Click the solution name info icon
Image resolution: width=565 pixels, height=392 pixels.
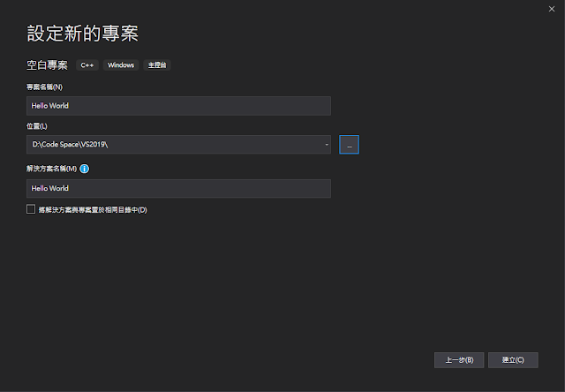point(85,169)
